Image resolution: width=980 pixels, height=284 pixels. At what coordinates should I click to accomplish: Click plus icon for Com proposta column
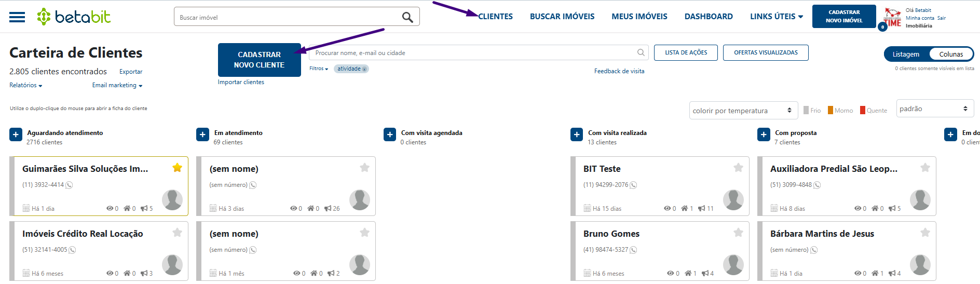click(x=764, y=134)
